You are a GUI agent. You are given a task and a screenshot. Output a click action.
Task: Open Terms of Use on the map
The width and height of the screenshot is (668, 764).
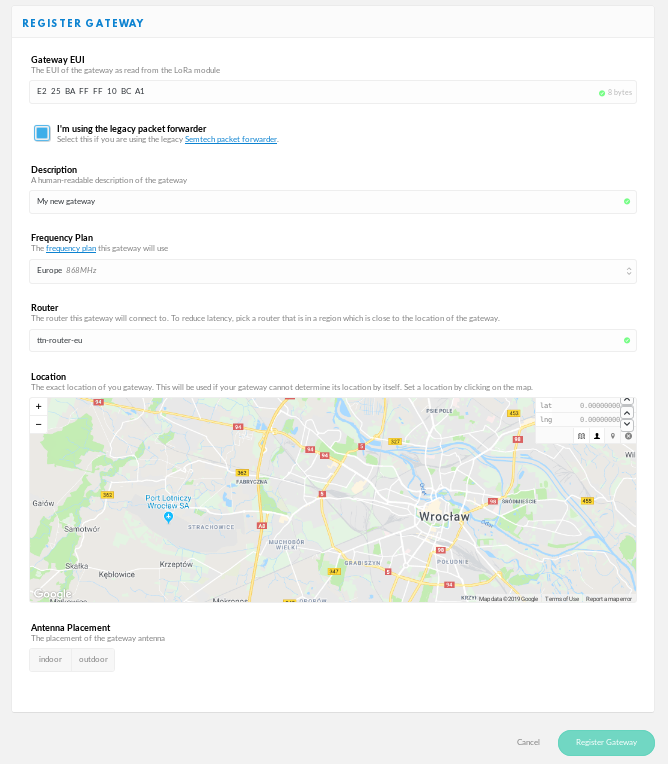(562, 599)
